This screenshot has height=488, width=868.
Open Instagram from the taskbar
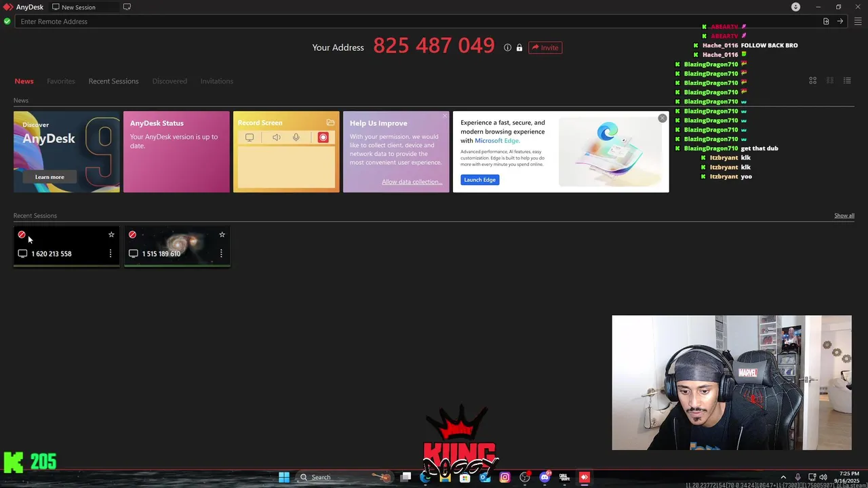(x=505, y=477)
